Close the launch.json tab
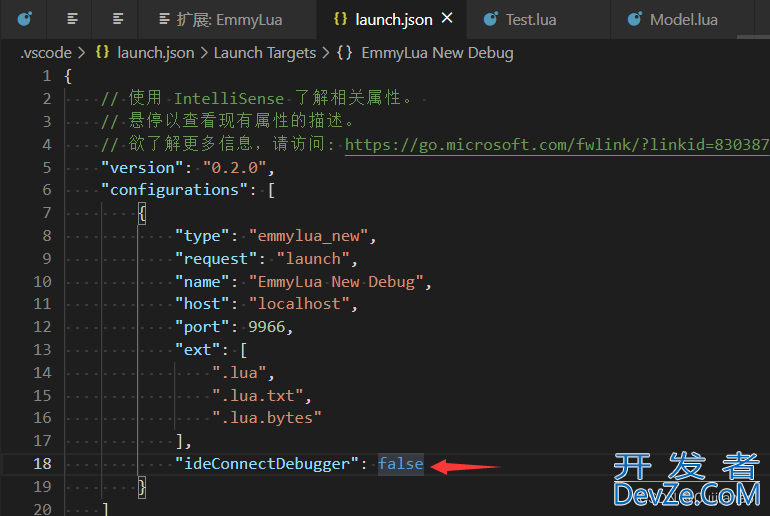The height and width of the screenshot is (516, 770). coord(447,18)
